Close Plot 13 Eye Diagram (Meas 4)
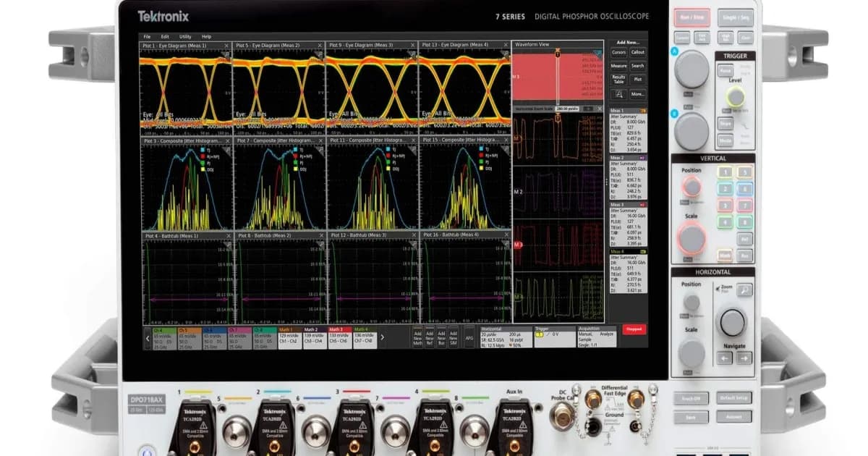Image resolution: width=868 pixels, height=456 pixels. point(506,46)
